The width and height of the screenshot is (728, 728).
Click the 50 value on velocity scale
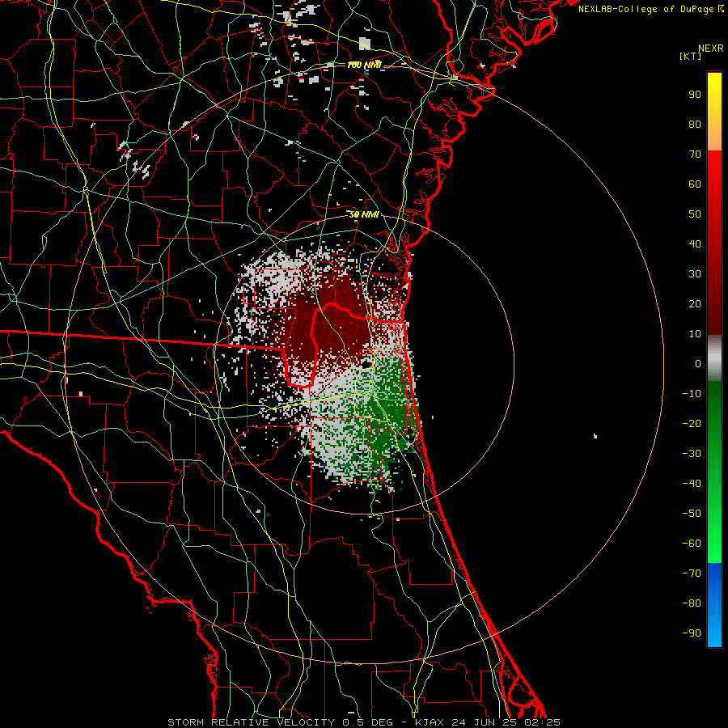pyautogui.click(x=695, y=214)
